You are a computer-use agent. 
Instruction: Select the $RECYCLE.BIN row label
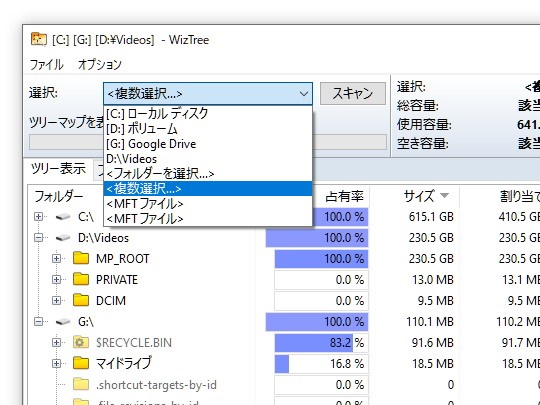tap(134, 343)
